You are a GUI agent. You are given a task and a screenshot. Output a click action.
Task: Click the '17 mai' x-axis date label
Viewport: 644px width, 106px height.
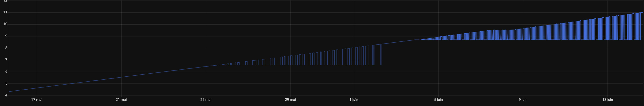[x=36, y=100]
